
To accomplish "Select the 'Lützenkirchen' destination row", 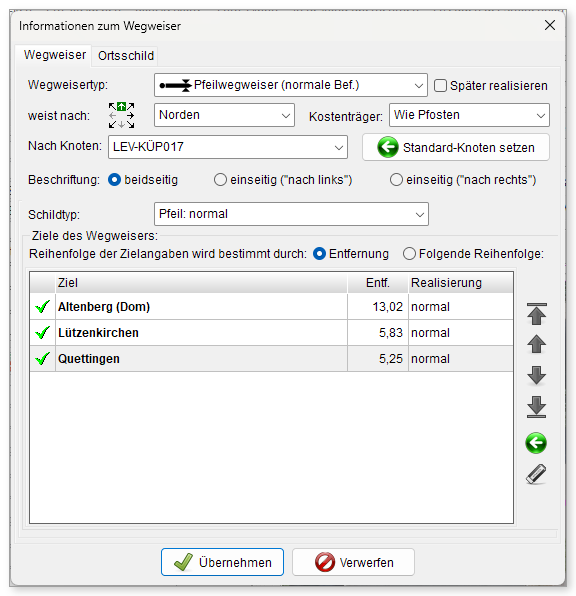I will pos(271,333).
